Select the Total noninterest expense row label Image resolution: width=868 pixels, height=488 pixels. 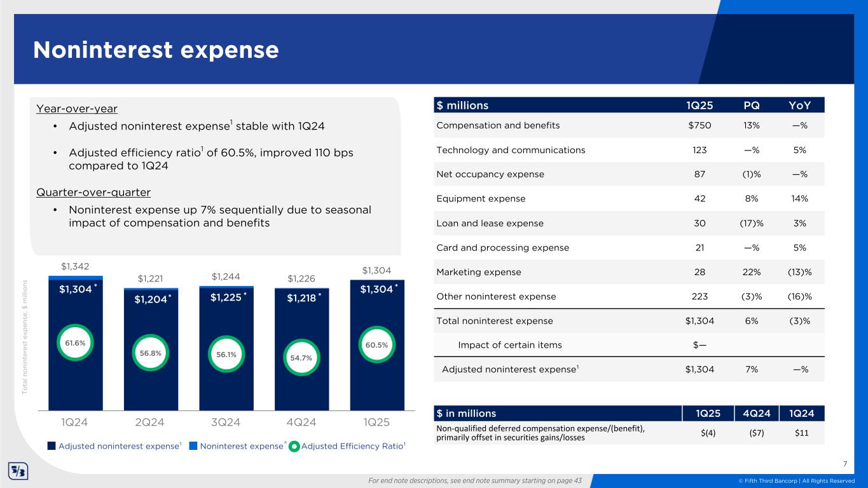494,321
